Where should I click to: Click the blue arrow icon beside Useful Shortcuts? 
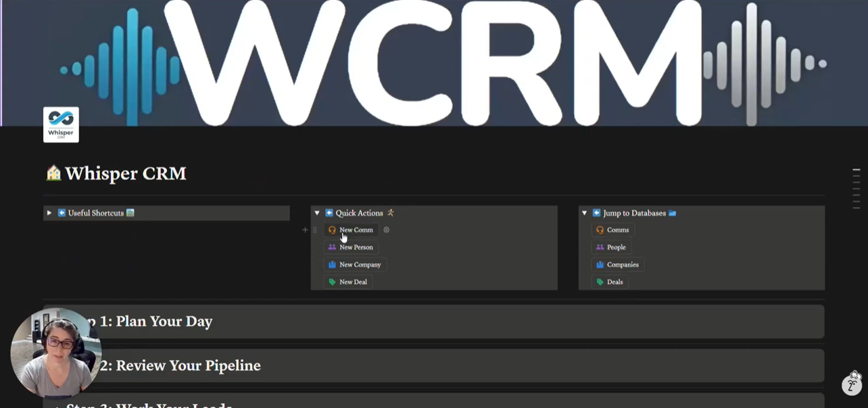[x=62, y=213]
